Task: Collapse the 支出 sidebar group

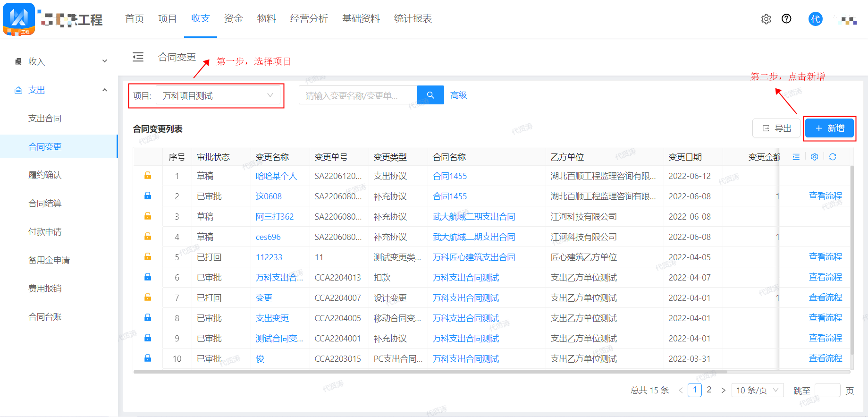Action: [59, 90]
